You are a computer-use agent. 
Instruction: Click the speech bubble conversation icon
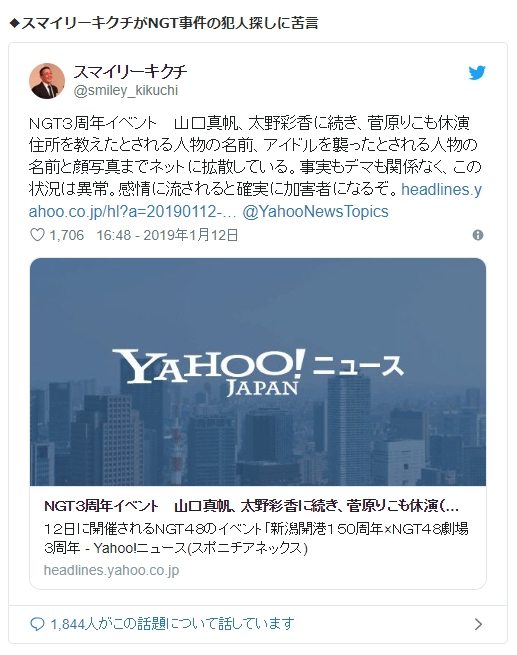tap(37, 624)
